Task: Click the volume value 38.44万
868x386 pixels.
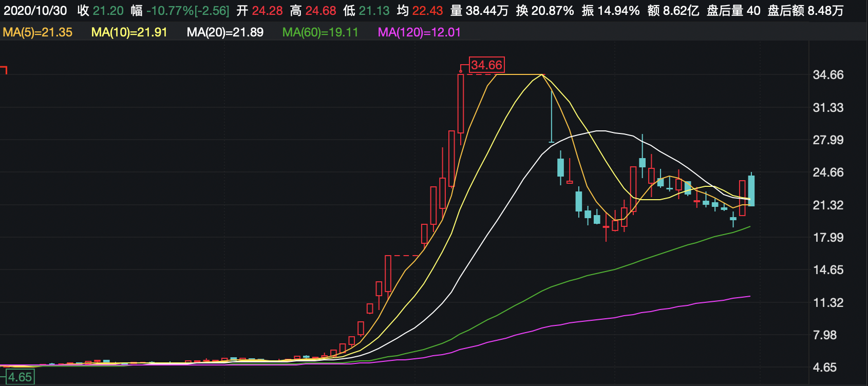Action: (x=487, y=11)
